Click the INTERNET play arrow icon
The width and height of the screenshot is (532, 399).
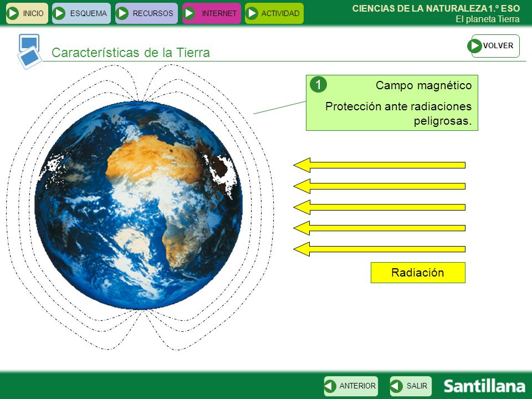(189, 13)
